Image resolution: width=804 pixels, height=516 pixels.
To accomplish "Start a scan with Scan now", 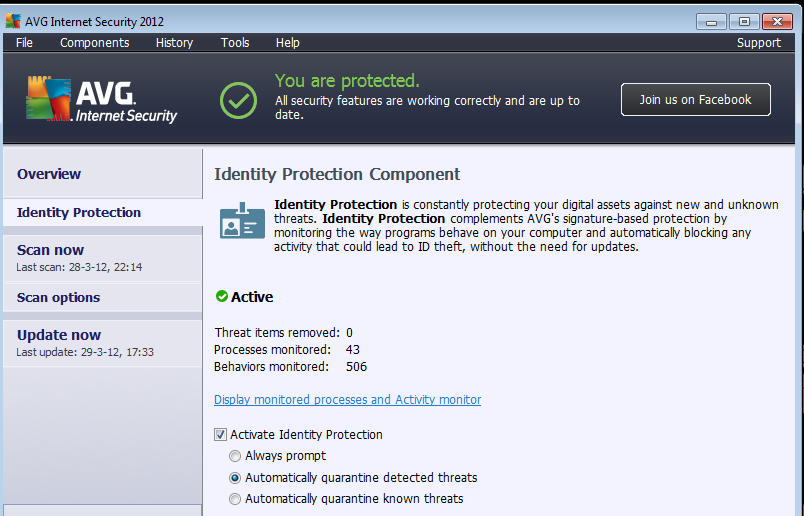I will (x=51, y=250).
